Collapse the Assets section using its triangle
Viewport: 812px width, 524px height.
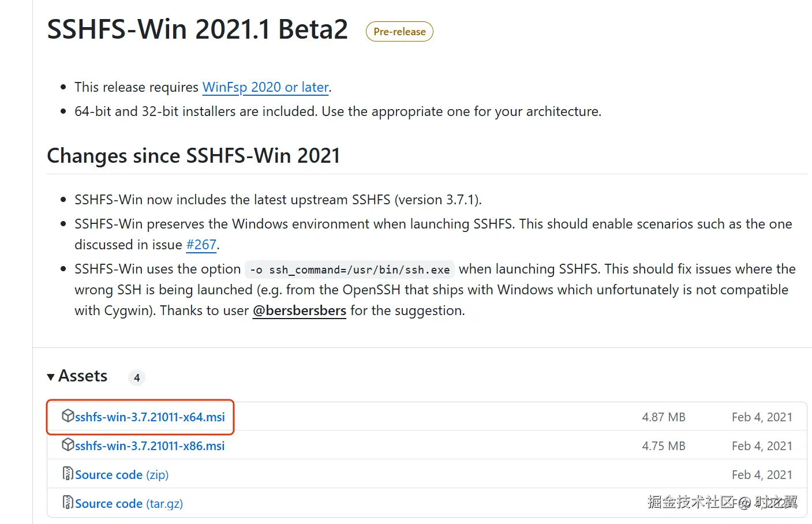click(x=51, y=377)
